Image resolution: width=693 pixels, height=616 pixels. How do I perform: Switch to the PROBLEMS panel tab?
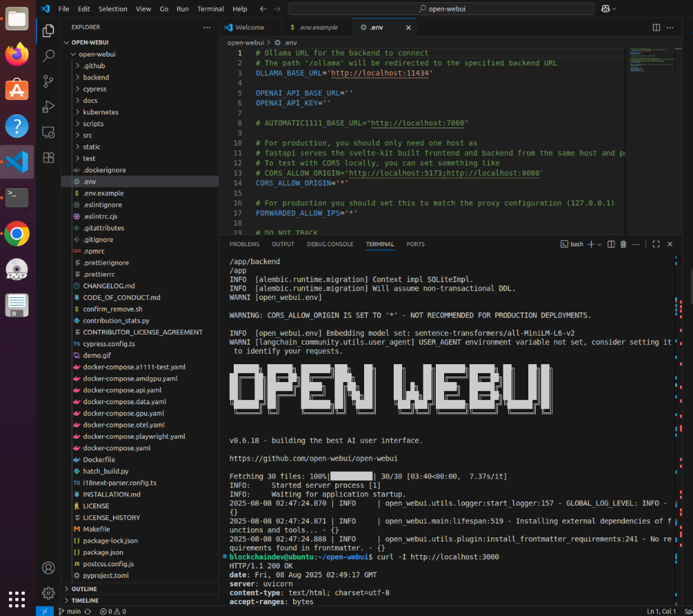tap(244, 244)
